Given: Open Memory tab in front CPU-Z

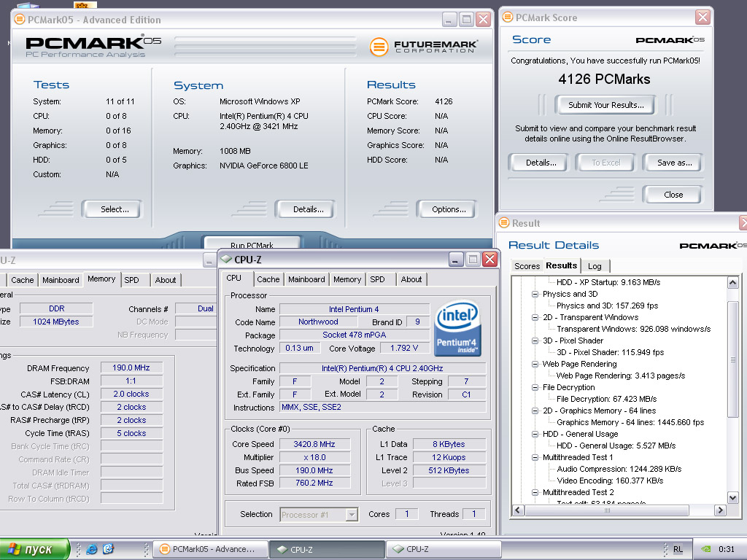Looking at the screenshot, I should click(x=347, y=279).
